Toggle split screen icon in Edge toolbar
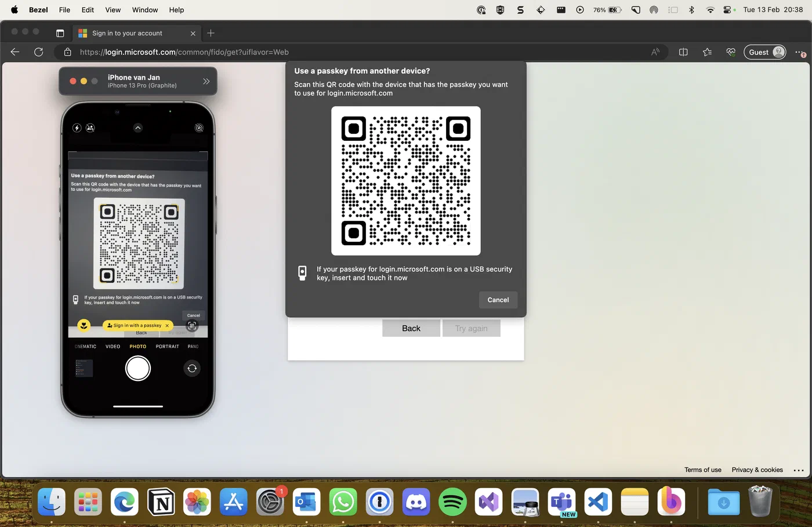 (x=683, y=52)
